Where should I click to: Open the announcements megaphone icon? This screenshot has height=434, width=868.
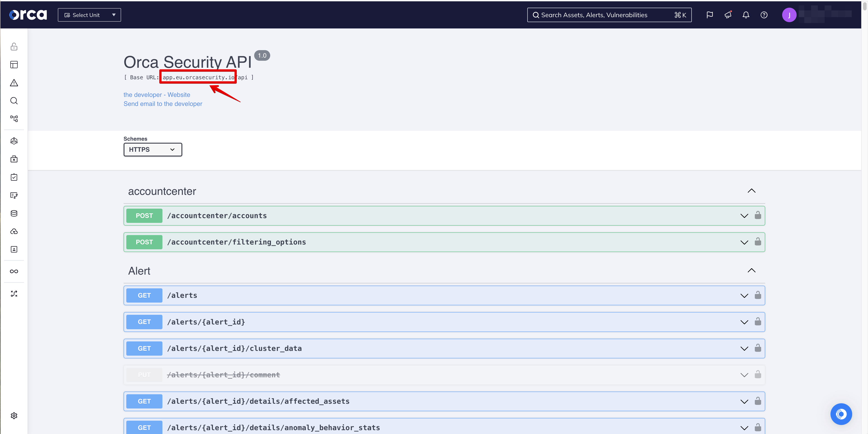[727, 15]
